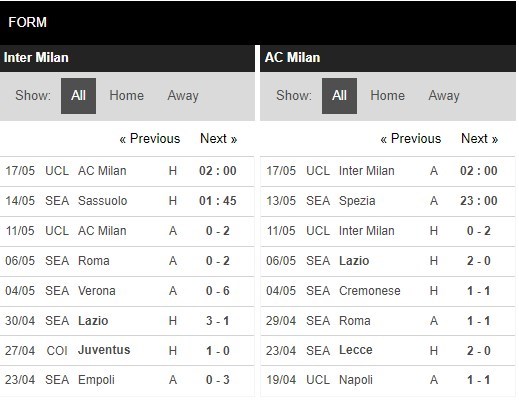This screenshot has width=519, height=404.
Task: Open Cremonese 1 - 1 match
Action: pyautogui.click(x=388, y=291)
